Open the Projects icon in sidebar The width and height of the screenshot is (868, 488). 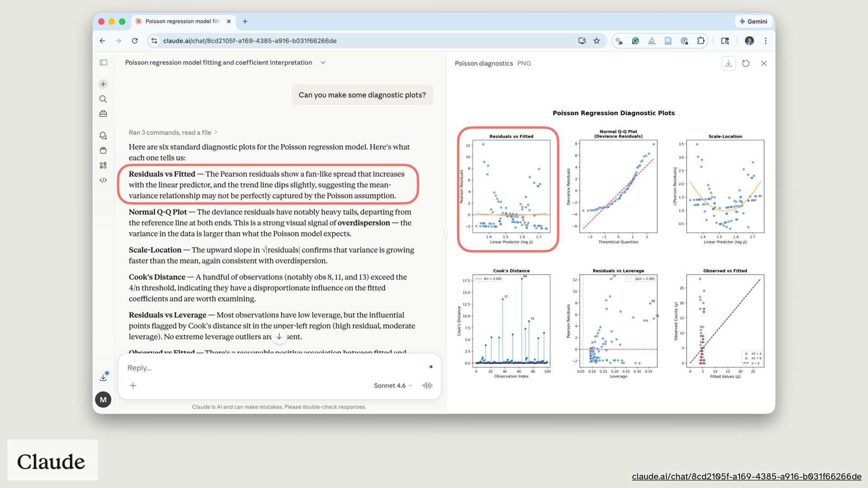pos(103,150)
